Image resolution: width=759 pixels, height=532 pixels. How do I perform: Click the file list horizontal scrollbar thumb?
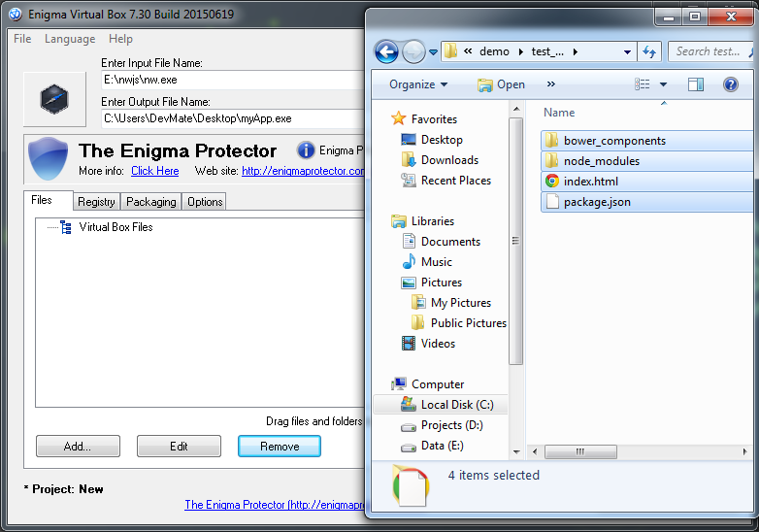pyautogui.click(x=580, y=451)
